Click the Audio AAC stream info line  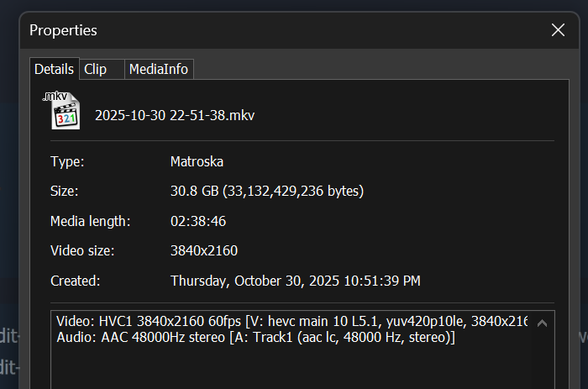click(255, 338)
